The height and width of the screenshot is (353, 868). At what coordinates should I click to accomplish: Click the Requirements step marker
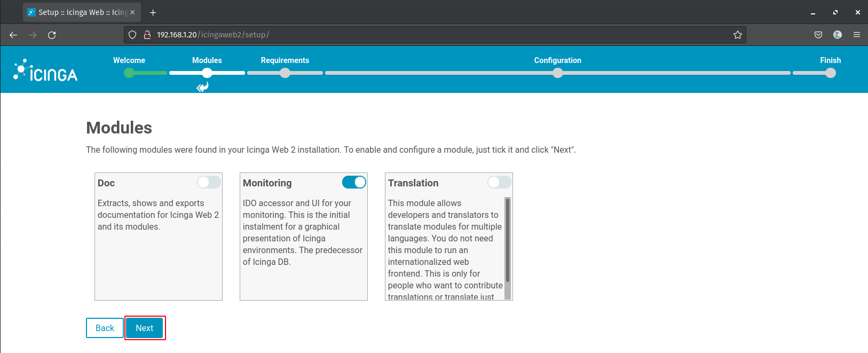tap(285, 73)
